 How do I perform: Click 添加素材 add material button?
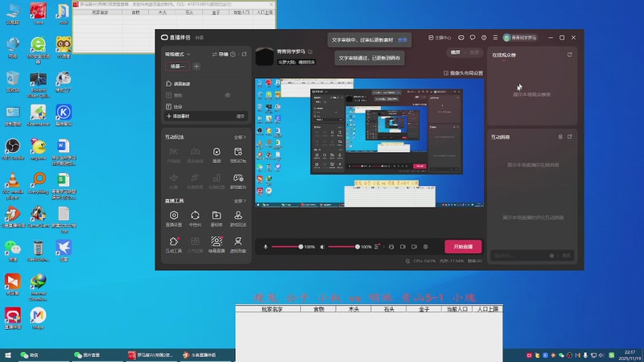[178, 116]
